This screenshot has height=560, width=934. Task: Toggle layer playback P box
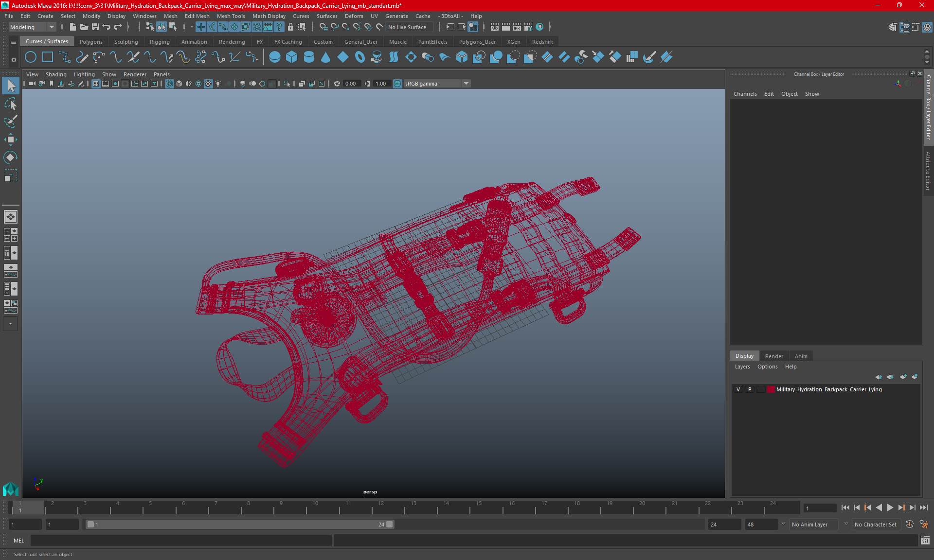point(750,389)
